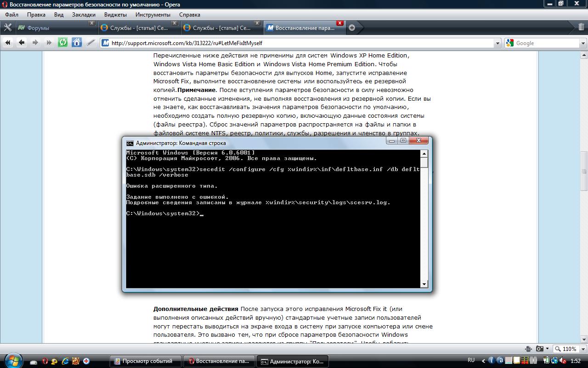Click Восстановление па... taskbar button

(x=219, y=361)
